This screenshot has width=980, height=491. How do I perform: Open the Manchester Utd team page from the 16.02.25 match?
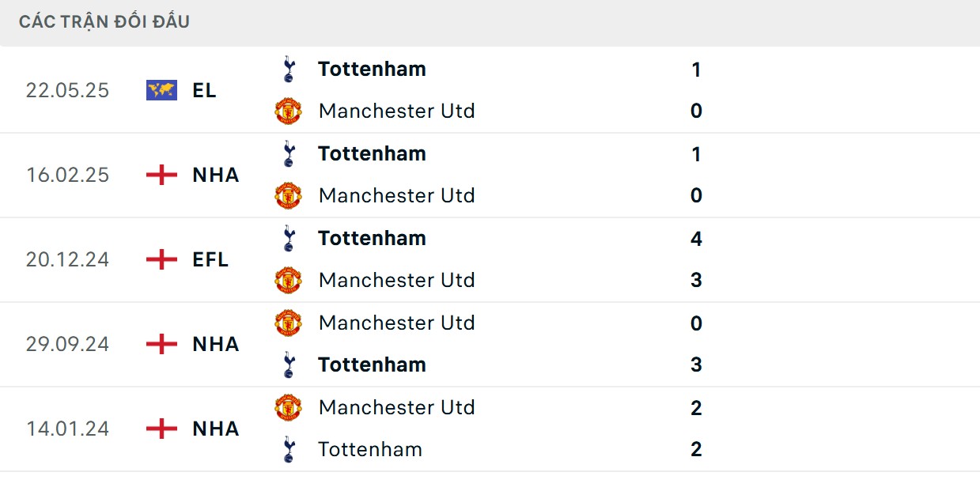[396, 195]
